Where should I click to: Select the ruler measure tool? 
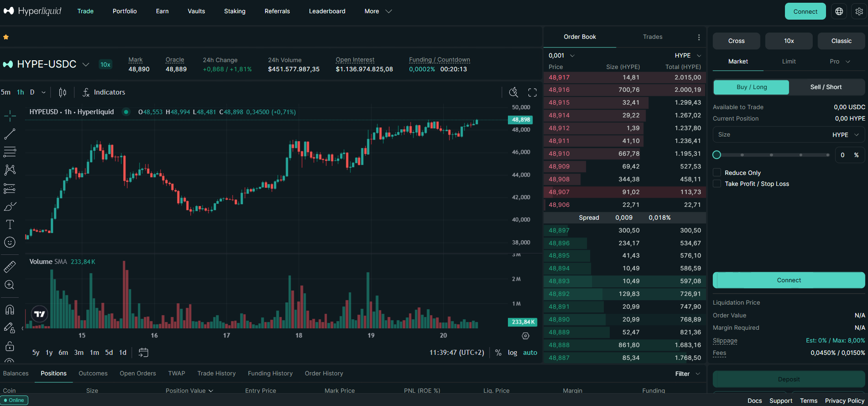click(x=10, y=267)
